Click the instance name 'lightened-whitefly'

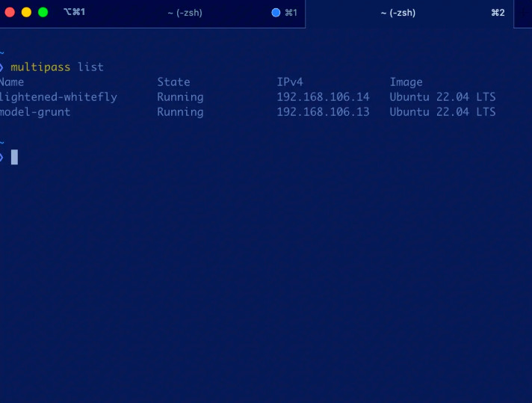[58, 97]
